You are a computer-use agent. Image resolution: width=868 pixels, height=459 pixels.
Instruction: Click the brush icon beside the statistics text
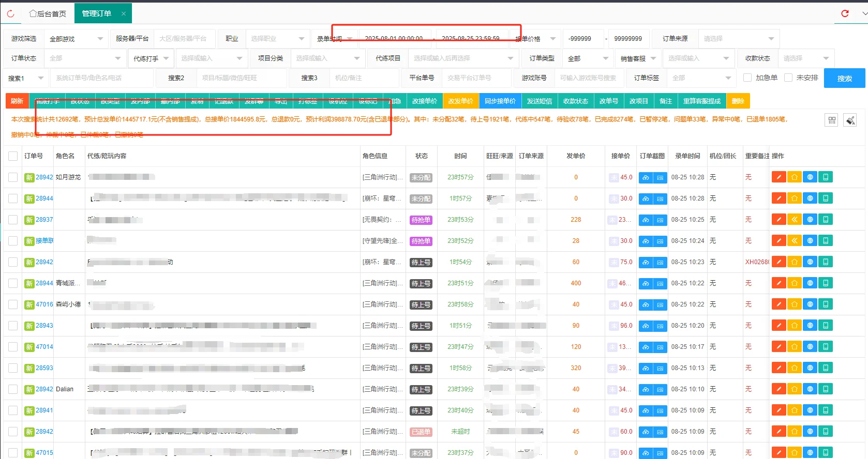coord(850,120)
